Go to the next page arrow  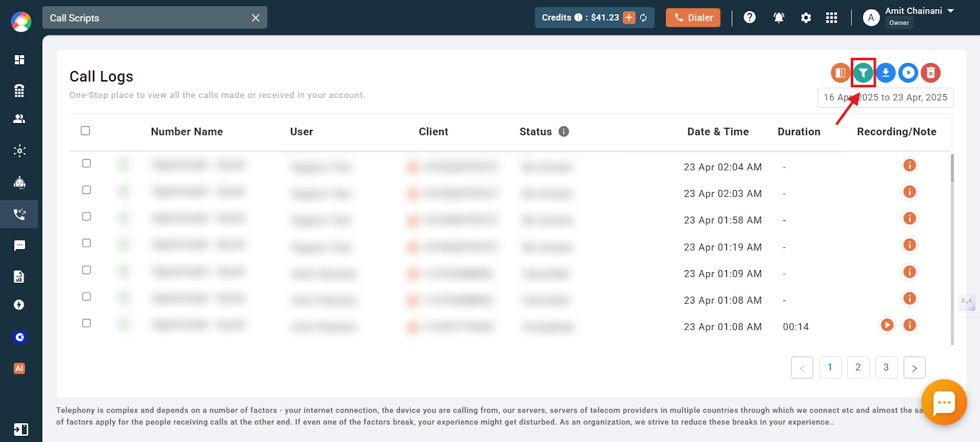914,368
